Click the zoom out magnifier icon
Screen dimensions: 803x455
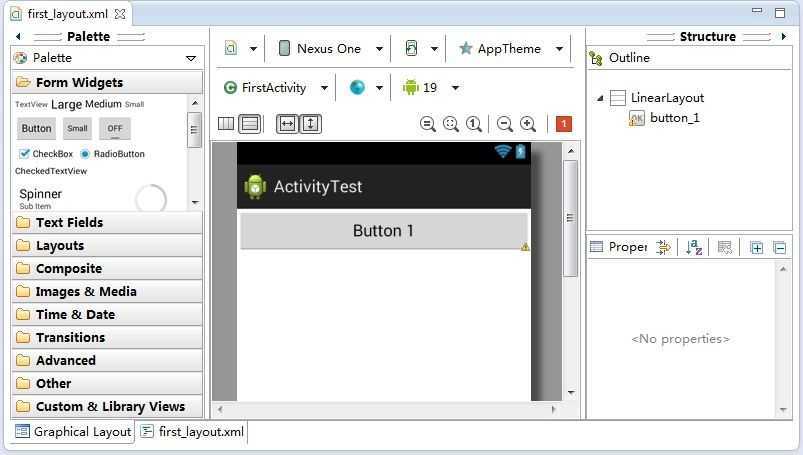pyautogui.click(x=504, y=123)
